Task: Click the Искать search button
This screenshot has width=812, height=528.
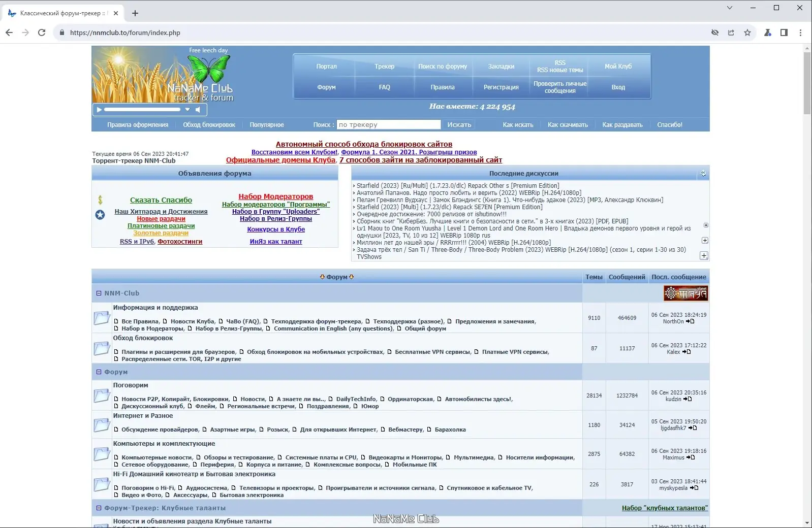Action: click(459, 124)
